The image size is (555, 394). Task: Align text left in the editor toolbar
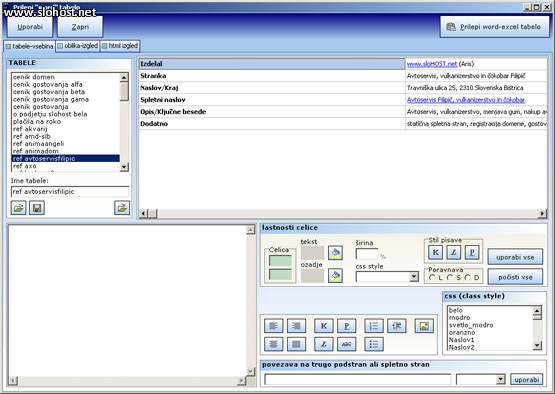tap(274, 326)
